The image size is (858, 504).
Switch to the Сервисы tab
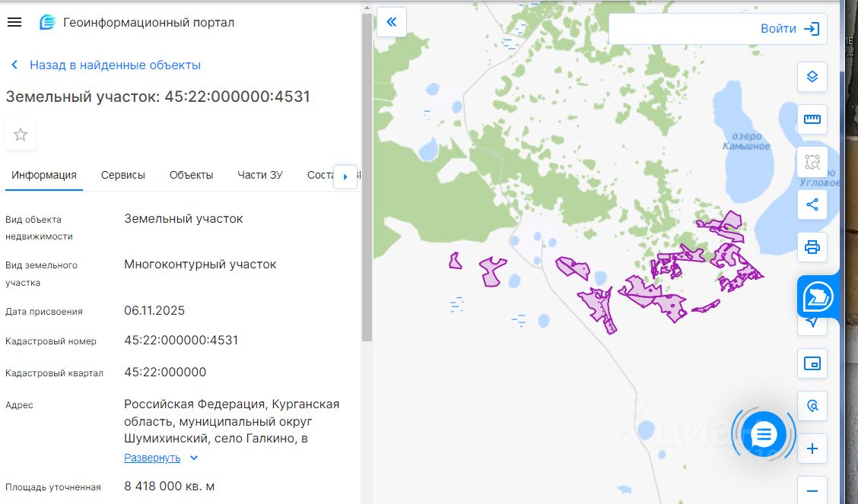(122, 175)
